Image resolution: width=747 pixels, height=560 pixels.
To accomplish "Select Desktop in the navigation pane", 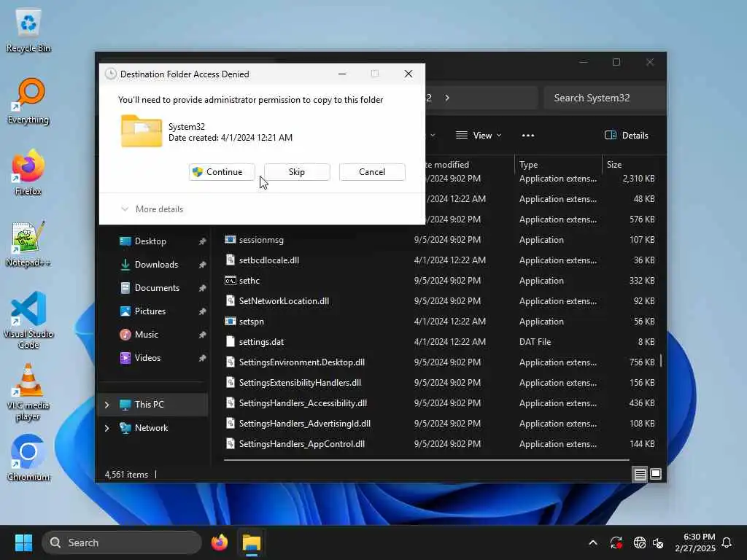I will point(150,241).
